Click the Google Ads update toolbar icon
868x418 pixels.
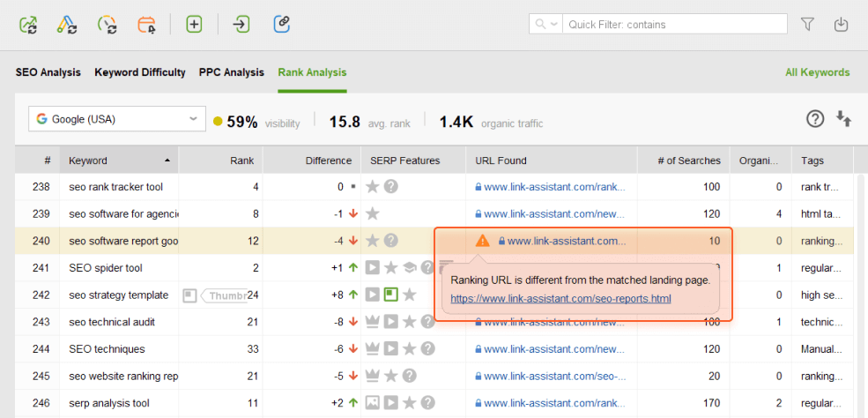(67, 25)
